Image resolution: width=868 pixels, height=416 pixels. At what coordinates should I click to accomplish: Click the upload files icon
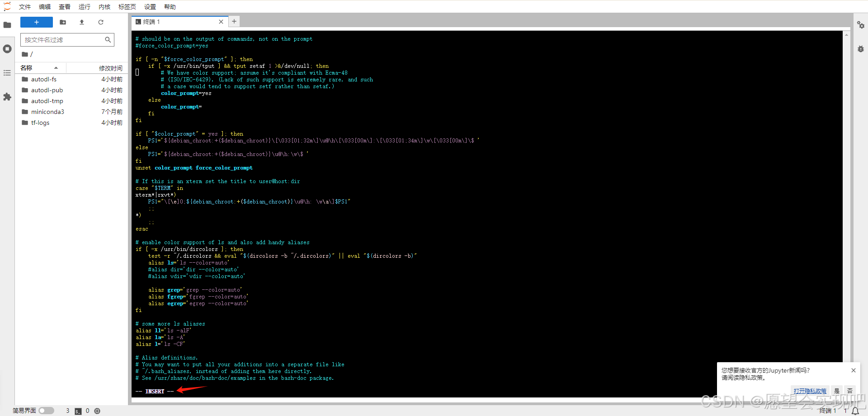click(82, 22)
